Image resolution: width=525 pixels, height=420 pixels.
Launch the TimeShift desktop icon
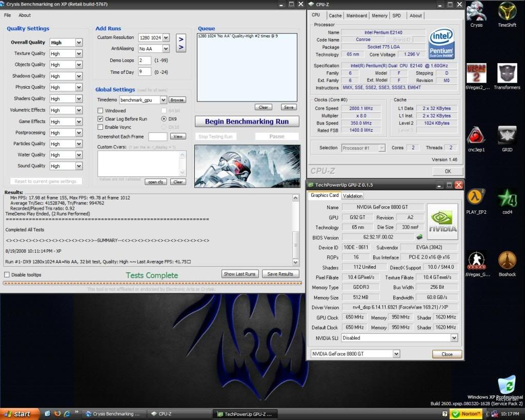[x=507, y=14]
